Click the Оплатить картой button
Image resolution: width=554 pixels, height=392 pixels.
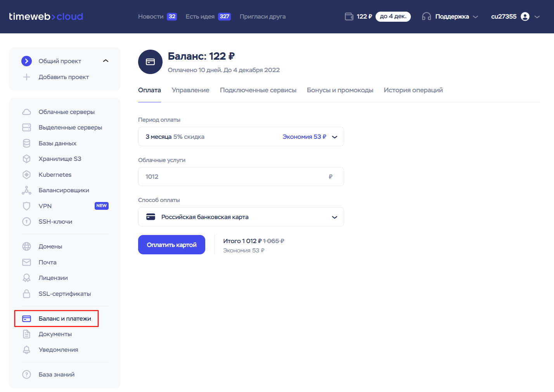tap(171, 245)
